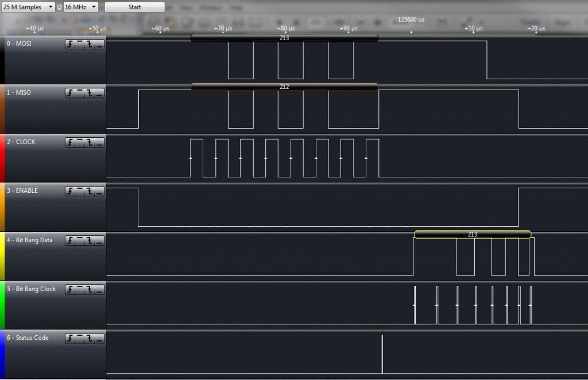Open the 25 M Samples dropdown
Image resolution: width=588 pixels, height=380 pixels.
click(28, 7)
